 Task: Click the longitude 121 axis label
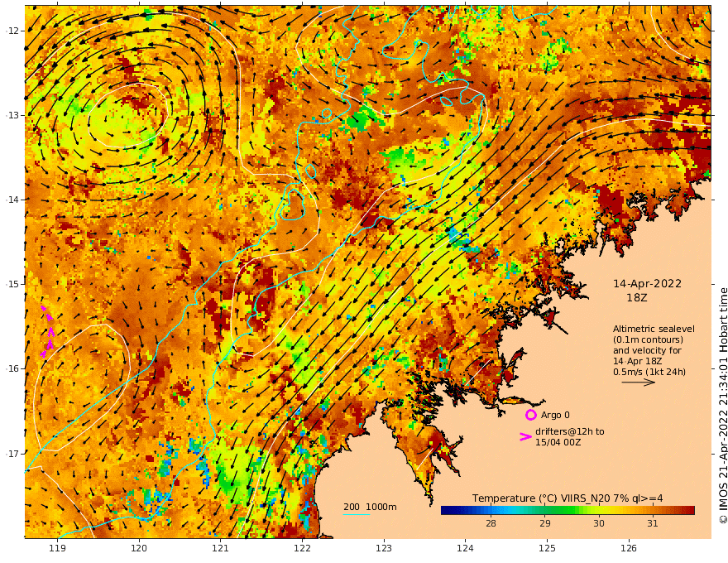pyautogui.click(x=221, y=548)
